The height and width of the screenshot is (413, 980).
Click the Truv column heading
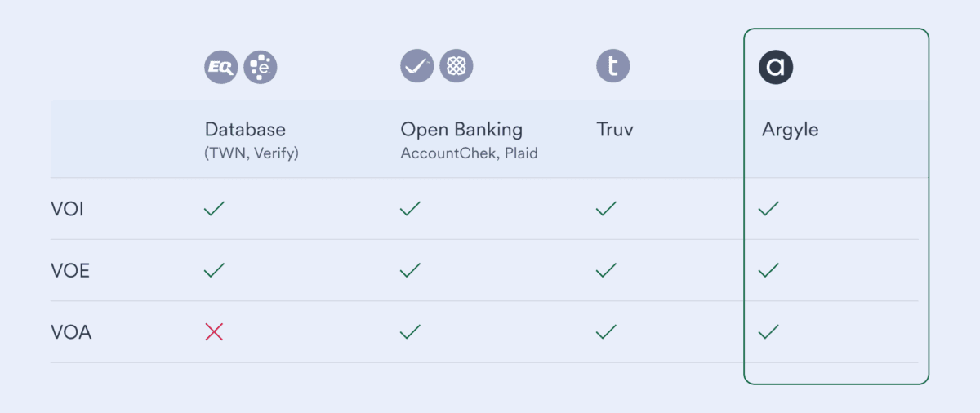tap(616, 129)
